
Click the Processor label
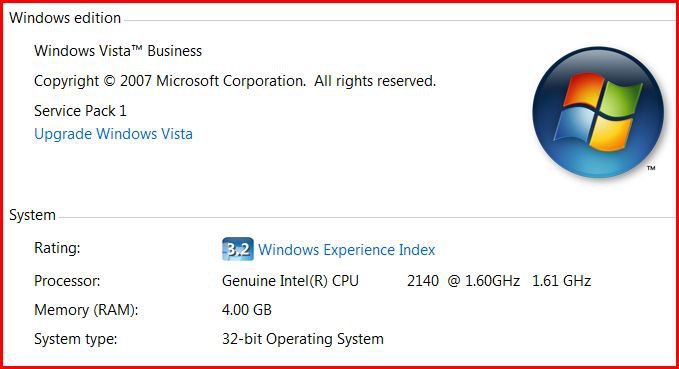point(67,281)
